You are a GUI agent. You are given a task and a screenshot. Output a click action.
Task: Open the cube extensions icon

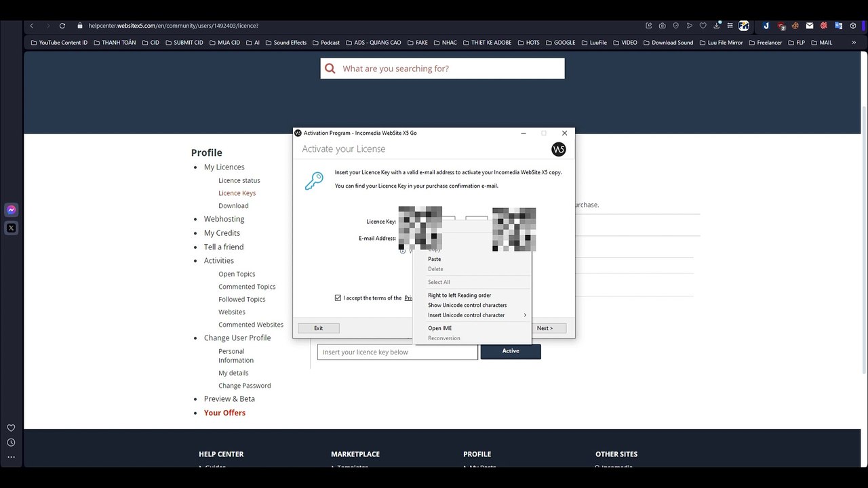pos(853,26)
